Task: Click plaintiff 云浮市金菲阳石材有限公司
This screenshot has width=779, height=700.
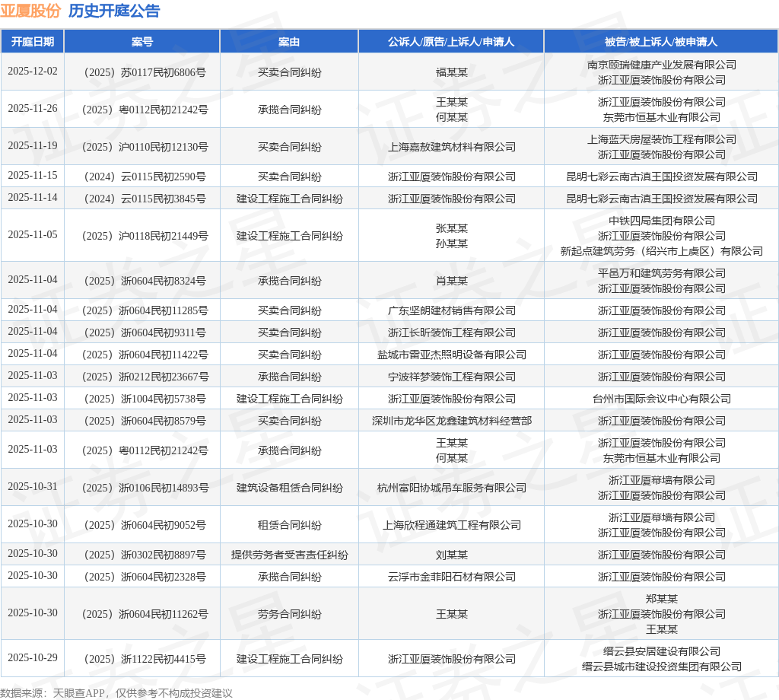Action: tap(452, 577)
